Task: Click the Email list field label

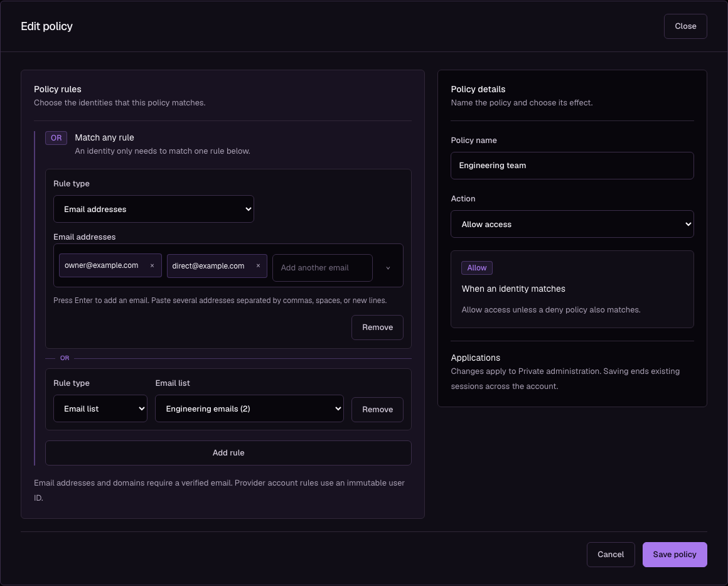Action: coord(173,383)
